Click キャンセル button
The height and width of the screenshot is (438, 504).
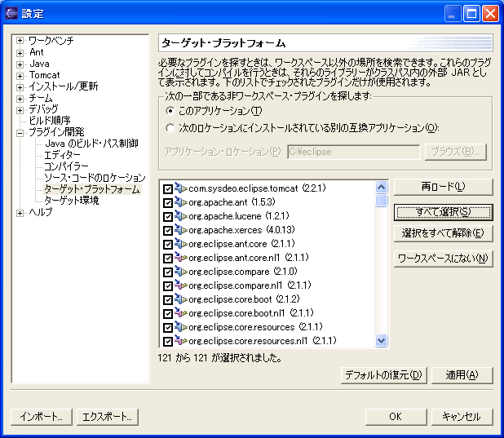(x=462, y=417)
